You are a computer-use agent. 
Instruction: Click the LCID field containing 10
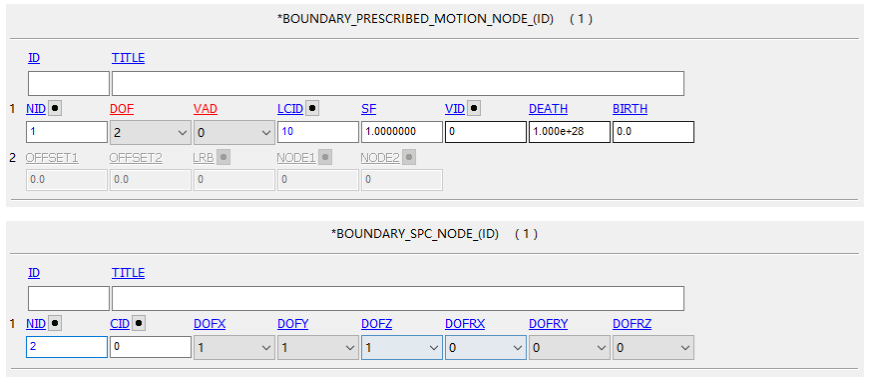[318, 132]
